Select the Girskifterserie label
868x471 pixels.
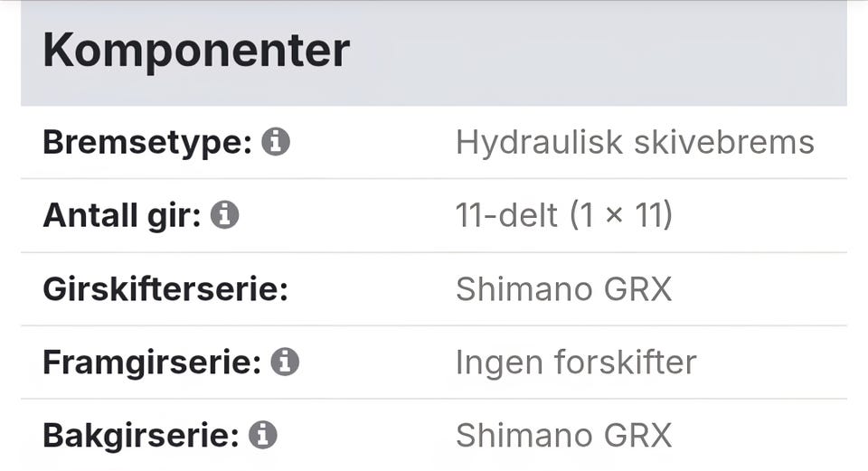tap(165, 289)
